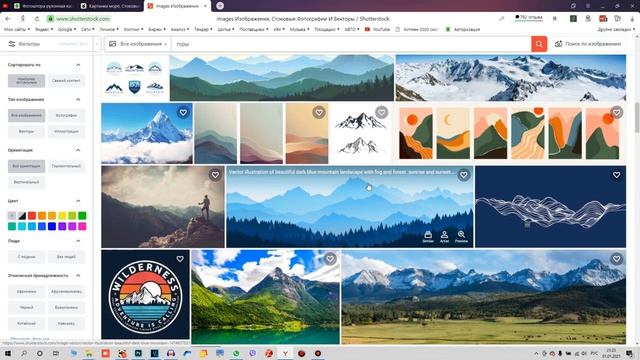Open the YouTube bookmark
Viewport: 640px width, 360px height.
(378, 29)
